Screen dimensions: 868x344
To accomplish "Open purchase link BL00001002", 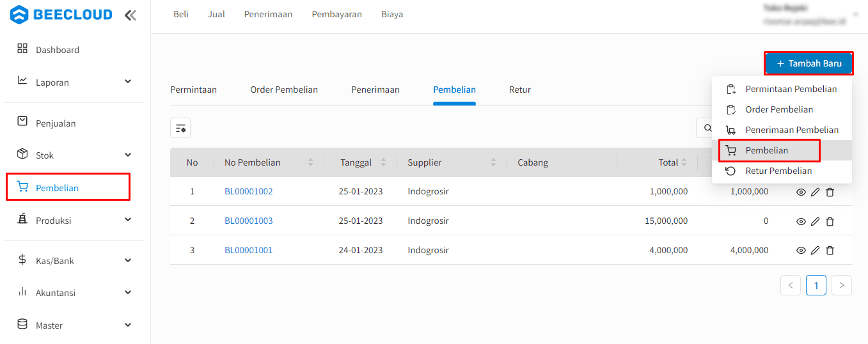I will click(x=249, y=191).
